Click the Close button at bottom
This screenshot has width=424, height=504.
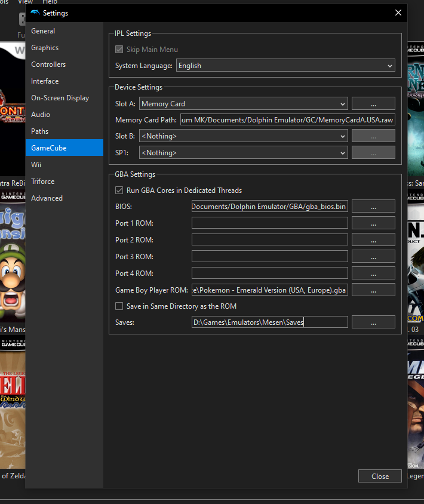tap(380, 476)
